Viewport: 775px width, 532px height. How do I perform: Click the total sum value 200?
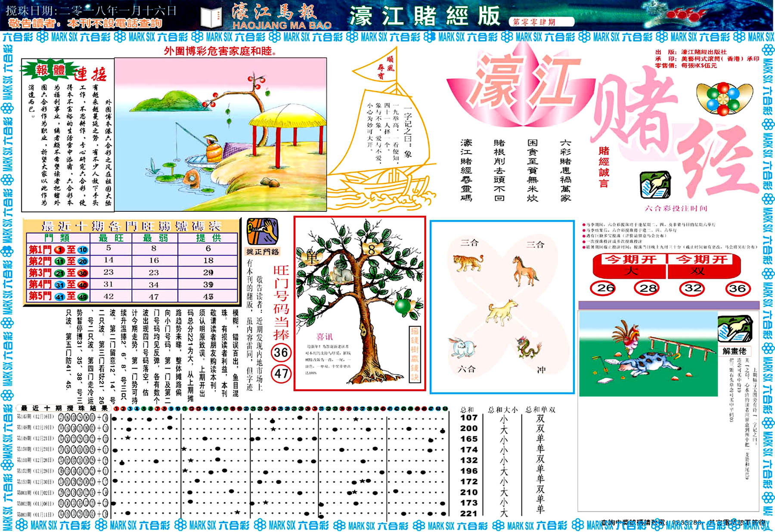469,428
